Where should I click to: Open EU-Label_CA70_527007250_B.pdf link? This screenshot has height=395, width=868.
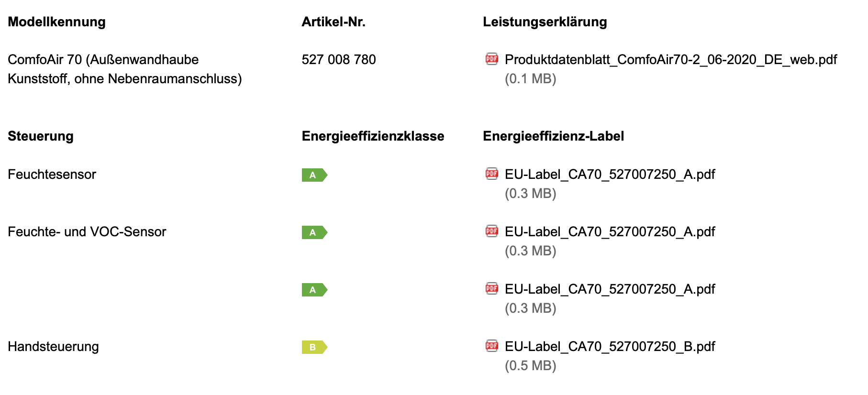(610, 347)
